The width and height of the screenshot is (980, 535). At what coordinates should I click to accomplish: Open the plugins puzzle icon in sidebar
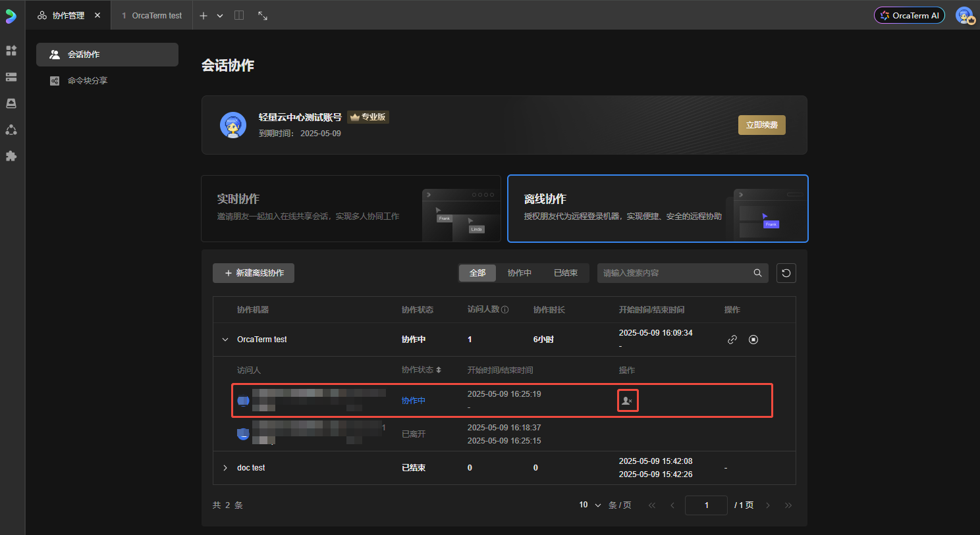[11, 156]
